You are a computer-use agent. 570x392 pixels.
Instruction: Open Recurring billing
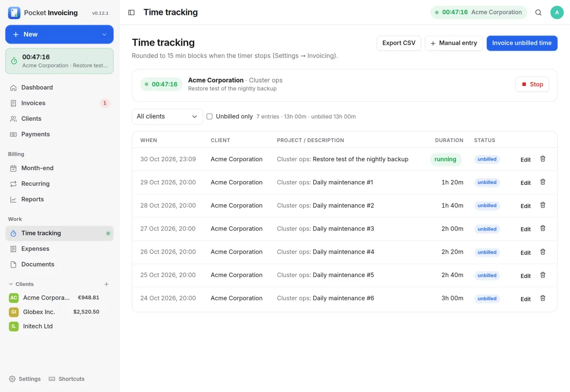59,184
